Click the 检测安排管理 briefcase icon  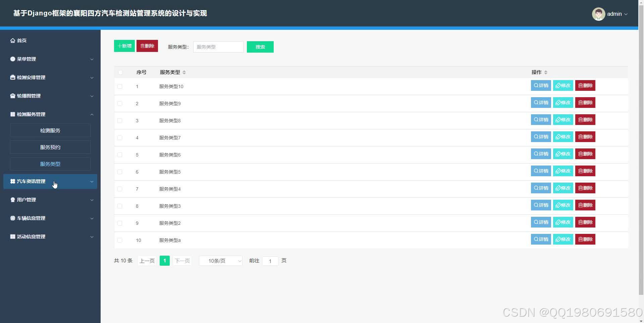13,77
